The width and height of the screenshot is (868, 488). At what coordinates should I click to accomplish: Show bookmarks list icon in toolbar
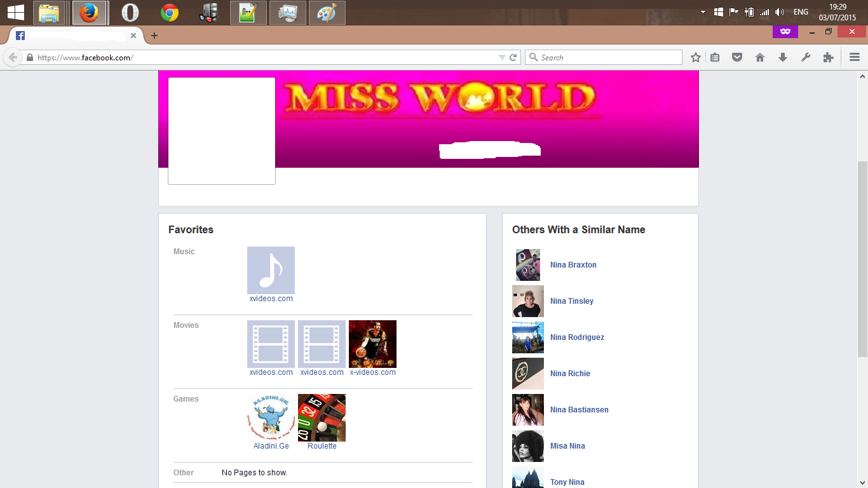click(x=715, y=57)
